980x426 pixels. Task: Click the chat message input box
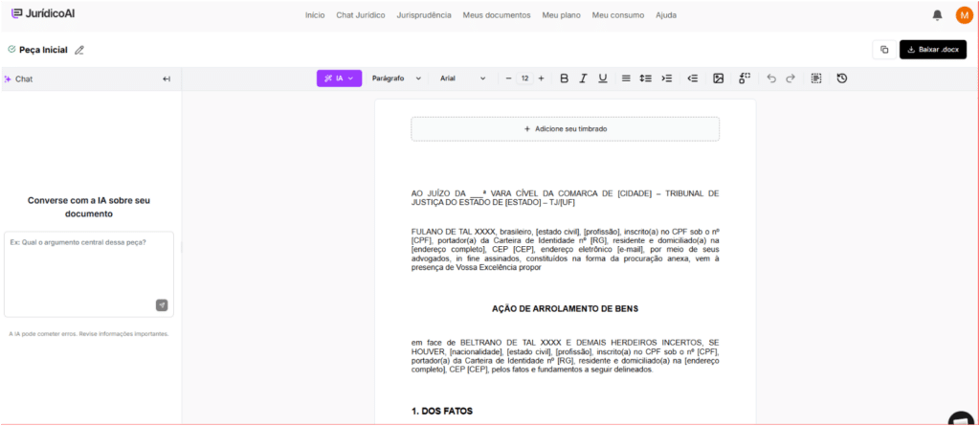89,274
